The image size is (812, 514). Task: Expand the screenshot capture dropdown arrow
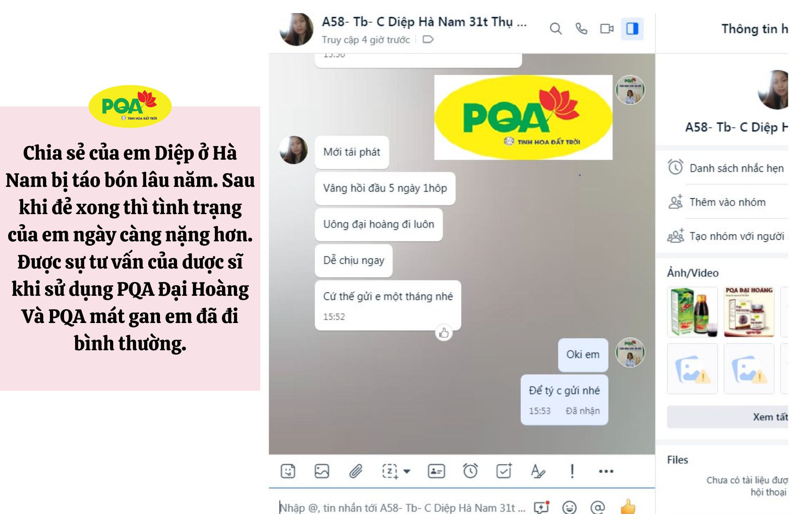pyautogui.click(x=407, y=471)
